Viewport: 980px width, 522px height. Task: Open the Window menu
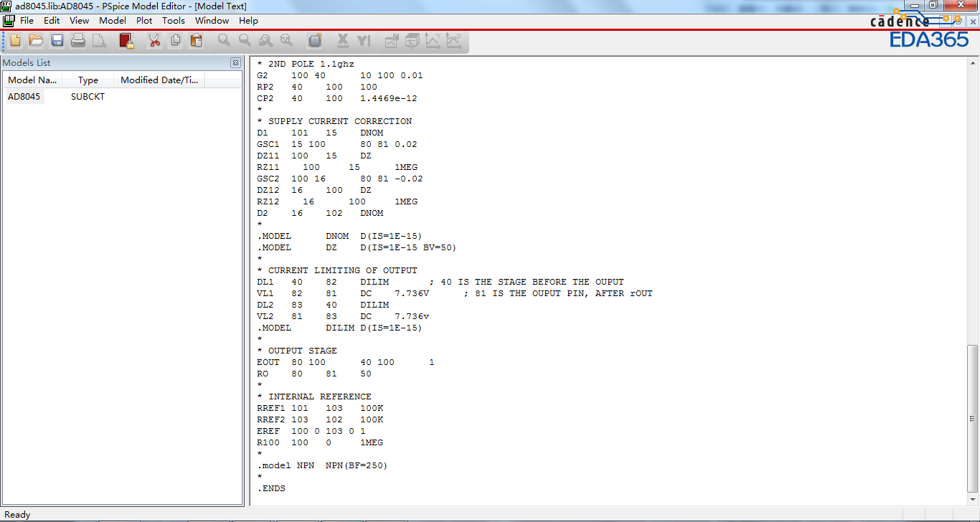click(x=212, y=21)
